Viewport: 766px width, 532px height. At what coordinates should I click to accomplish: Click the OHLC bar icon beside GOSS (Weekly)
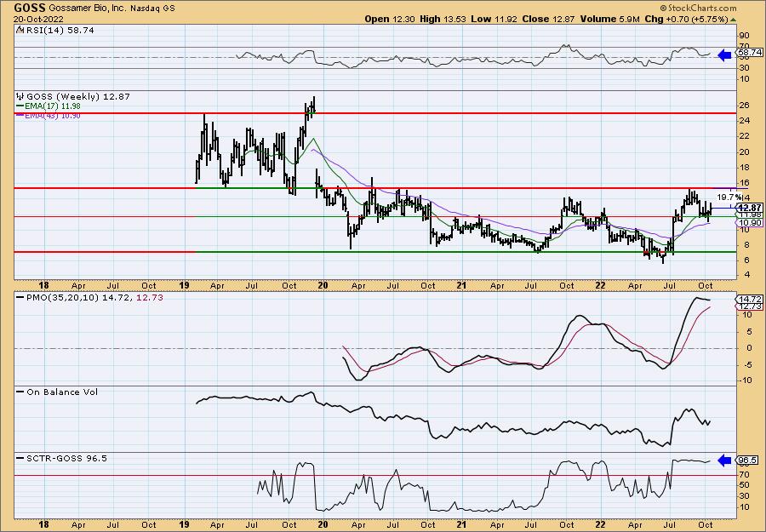(20, 96)
